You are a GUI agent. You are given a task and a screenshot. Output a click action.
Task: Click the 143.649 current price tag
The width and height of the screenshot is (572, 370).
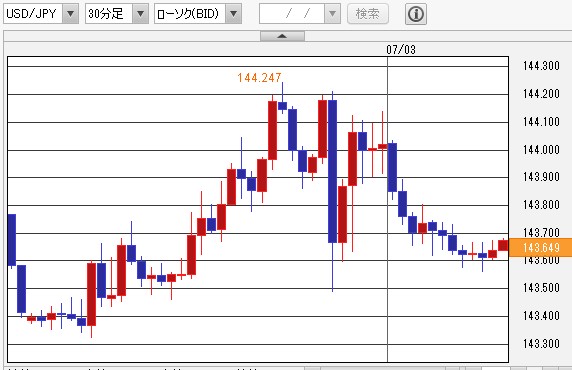(x=540, y=247)
